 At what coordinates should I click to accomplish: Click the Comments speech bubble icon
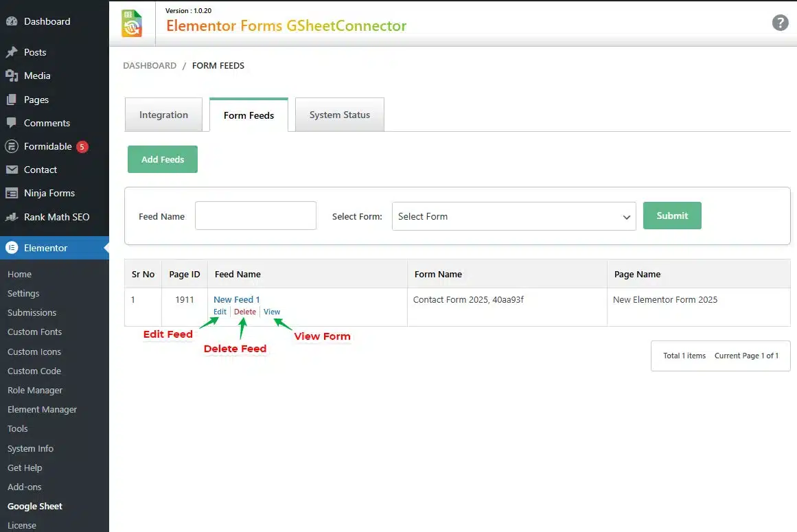click(12, 123)
